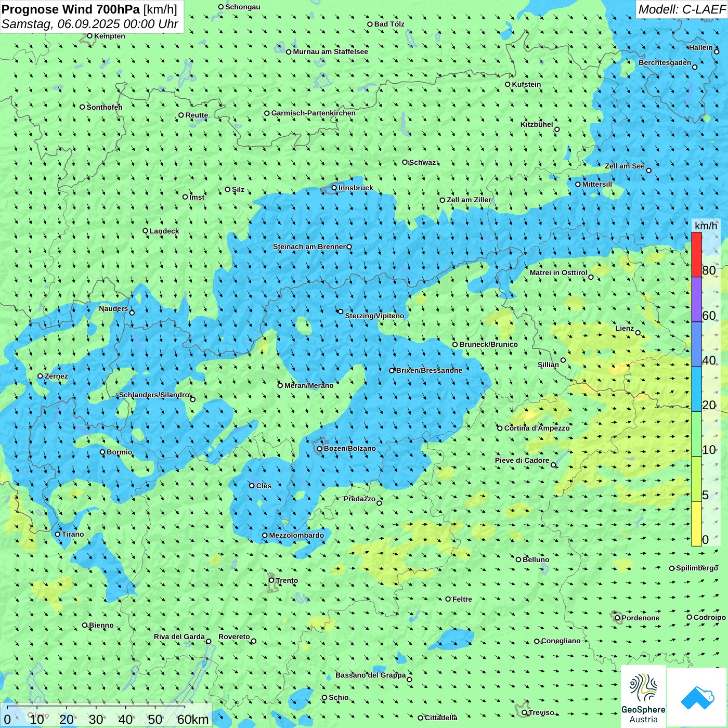Screen dimensions: 728x728
Task: Click the 'Pordenone' label
Action: (641, 618)
